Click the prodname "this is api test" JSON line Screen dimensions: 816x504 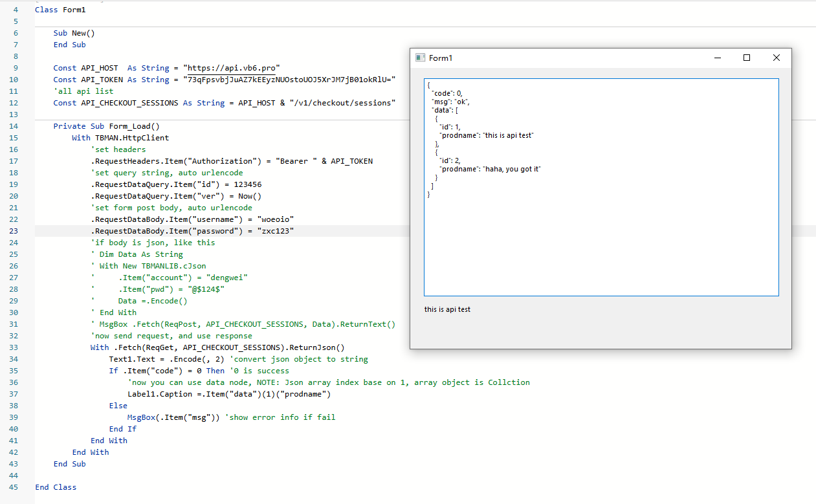tap(487, 135)
